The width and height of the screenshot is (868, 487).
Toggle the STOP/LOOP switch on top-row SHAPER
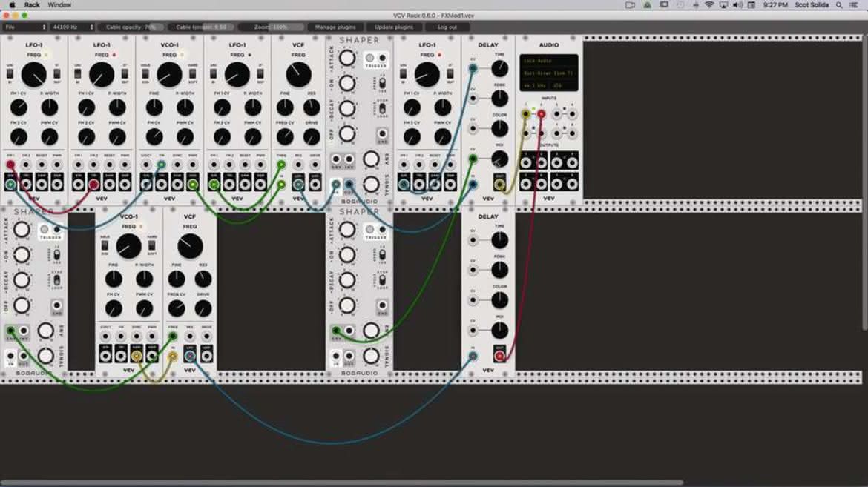point(382,108)
